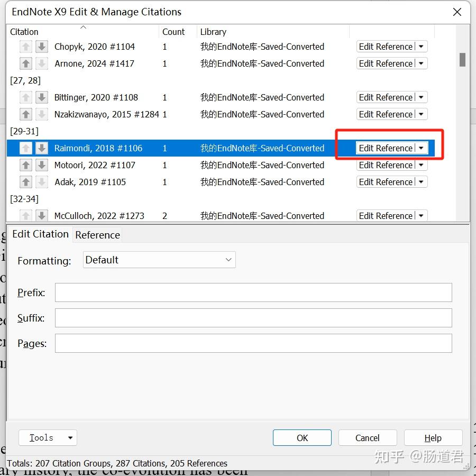This screenshot has height=476, width=476.
Task: Click disabled down arrow for Arnone, 2024
Action: [x=42, y=64]
